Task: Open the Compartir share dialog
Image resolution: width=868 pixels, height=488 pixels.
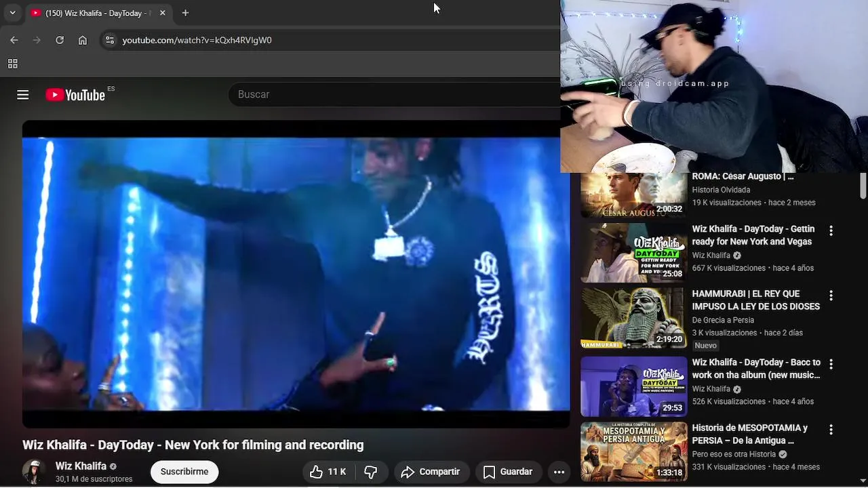Action: (430, 472)
